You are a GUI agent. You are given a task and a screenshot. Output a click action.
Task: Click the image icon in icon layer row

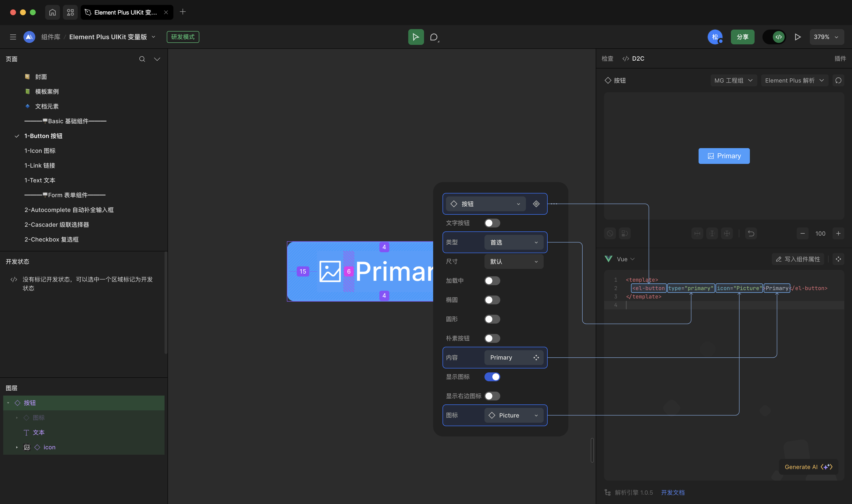tap(27, 447)
